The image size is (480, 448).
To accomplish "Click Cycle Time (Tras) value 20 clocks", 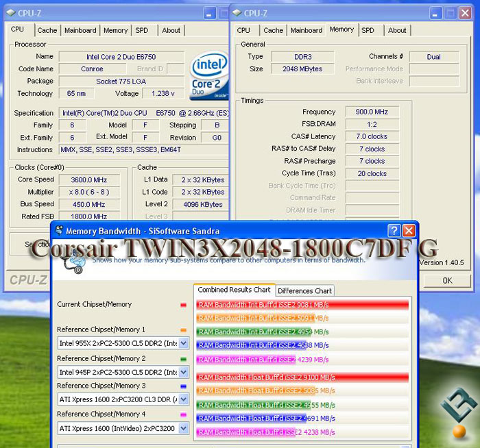I will 372,173.
